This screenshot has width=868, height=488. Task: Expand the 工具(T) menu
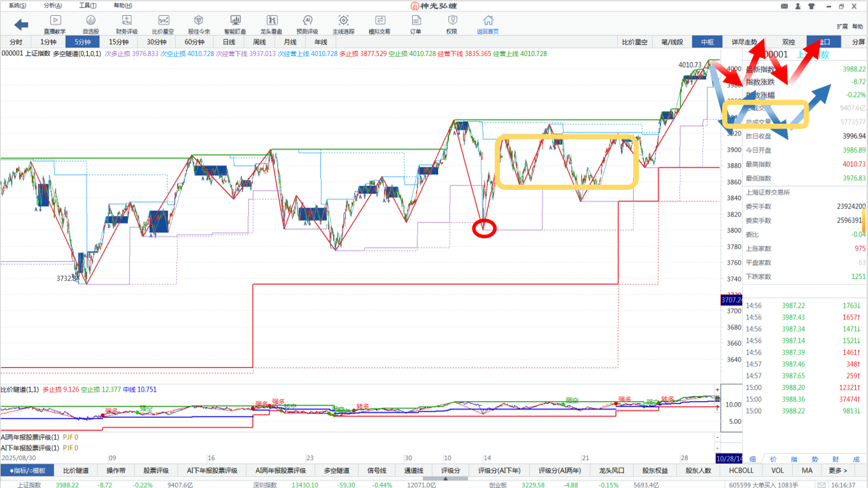pyautogui.click(x=88, y=6)
